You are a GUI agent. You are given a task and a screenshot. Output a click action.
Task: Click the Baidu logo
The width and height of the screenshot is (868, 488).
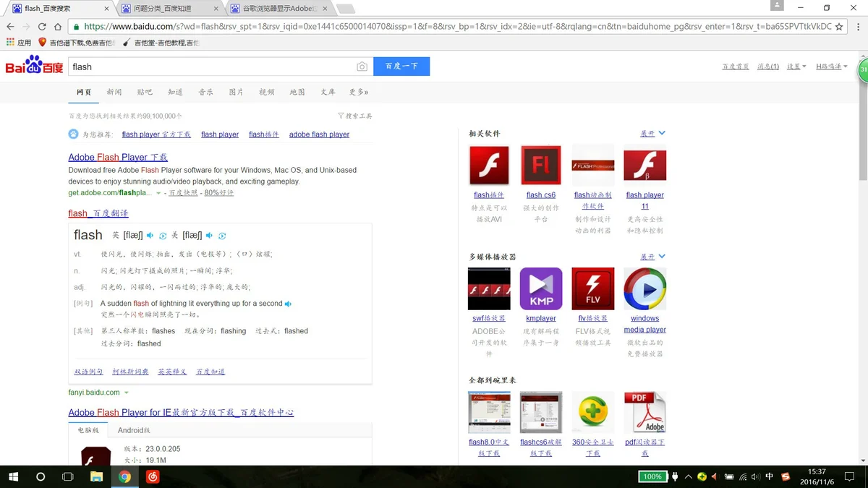34,66
